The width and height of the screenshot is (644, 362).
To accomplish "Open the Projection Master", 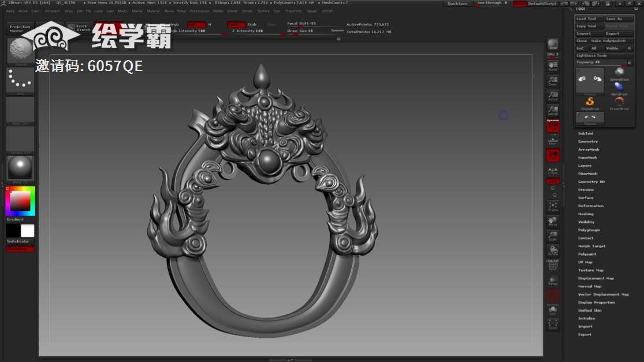I will pyautogui.click(x=20, y=28).
